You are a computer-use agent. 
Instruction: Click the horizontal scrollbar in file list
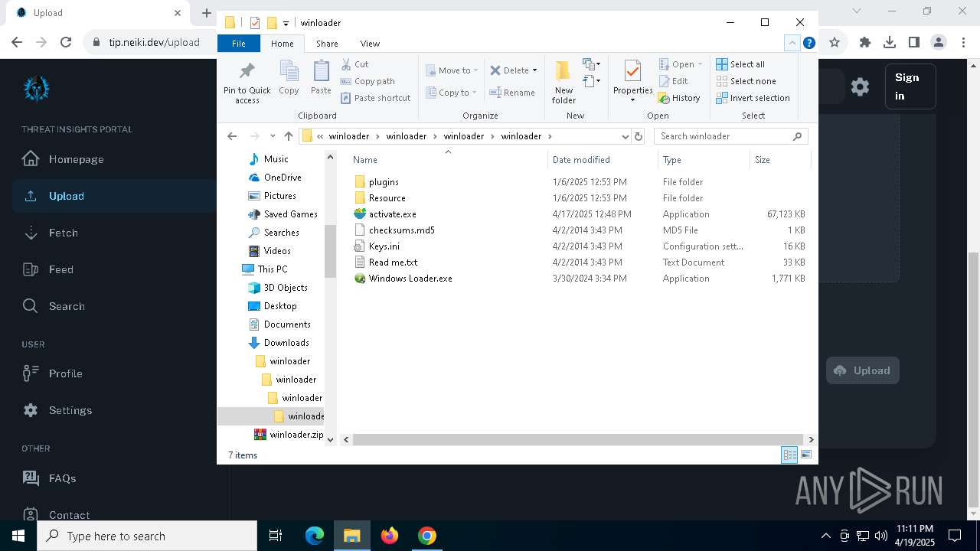coord(578,439)
